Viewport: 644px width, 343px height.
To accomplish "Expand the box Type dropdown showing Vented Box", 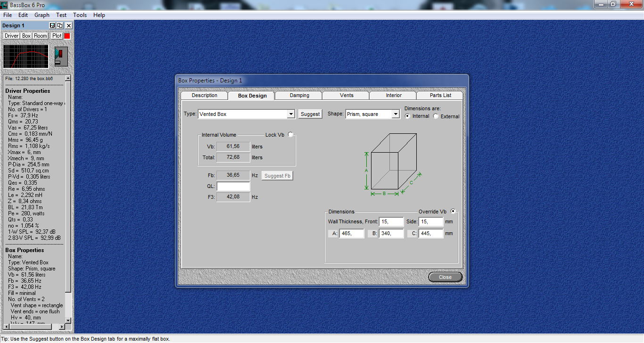I will (x=291, y=114).
